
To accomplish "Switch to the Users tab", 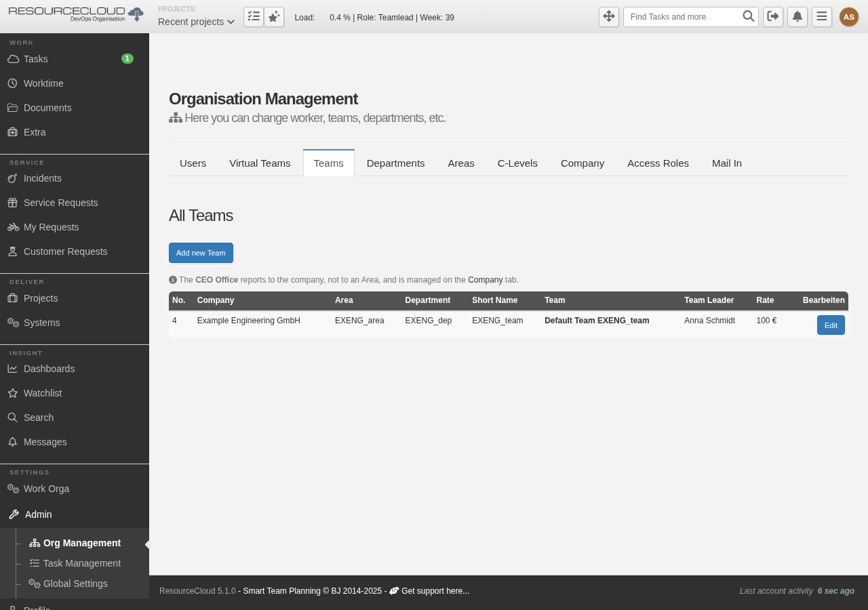I will pos(193,163).
